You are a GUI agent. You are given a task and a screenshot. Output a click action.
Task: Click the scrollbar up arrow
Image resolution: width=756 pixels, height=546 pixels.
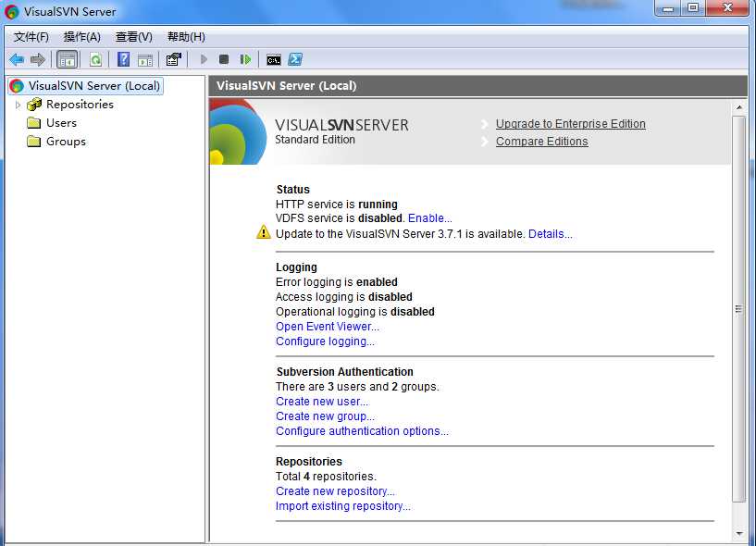[739, 107]
